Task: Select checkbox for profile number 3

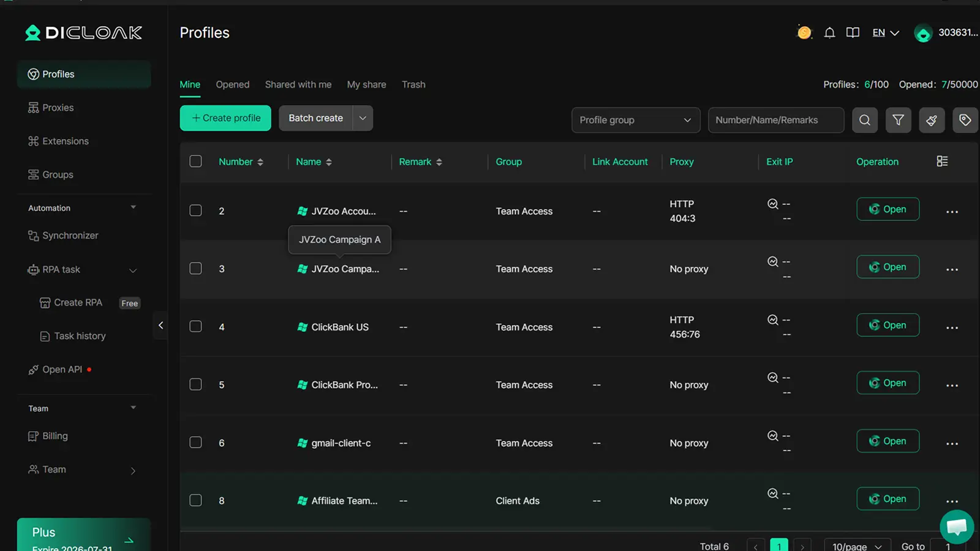Action: point(196,268)
